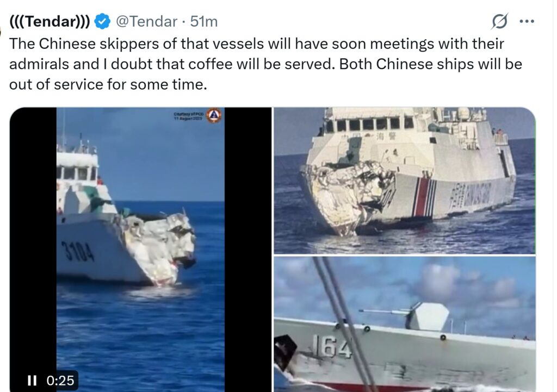Screen dimensions: 557x392
Task: Open the photo of warship 164
Action: (x=404, y=324)
